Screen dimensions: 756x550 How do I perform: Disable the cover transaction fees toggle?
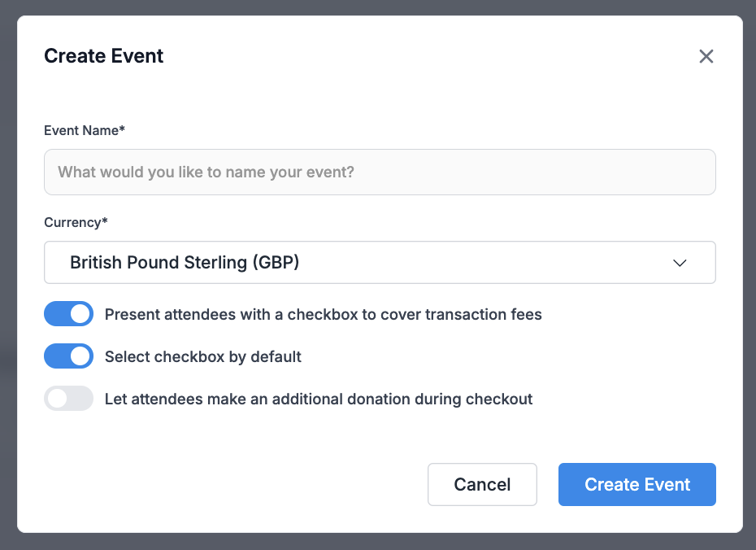pyautogui.click(x=68, y=314)
